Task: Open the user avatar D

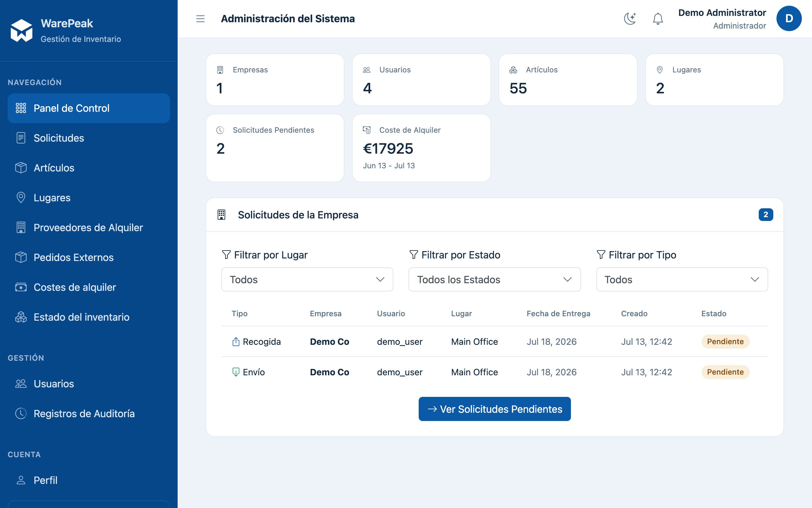Action: click(x=789, y=18)
